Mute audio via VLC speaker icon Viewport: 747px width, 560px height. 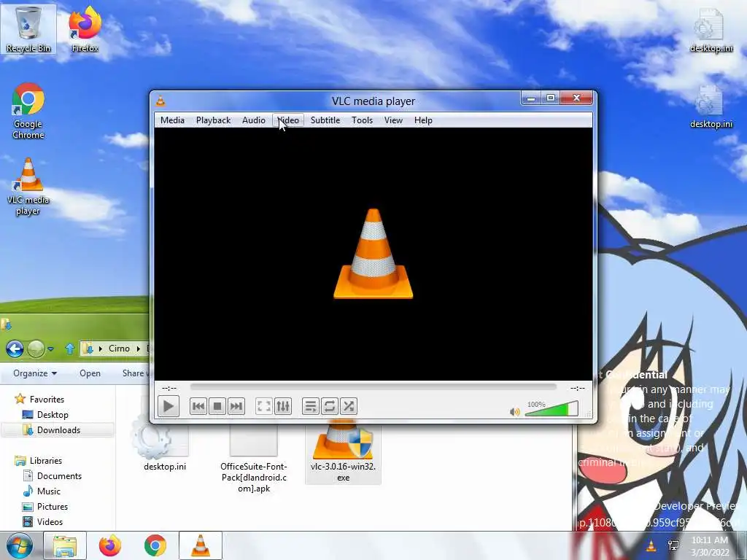click(x=514, y=412)
